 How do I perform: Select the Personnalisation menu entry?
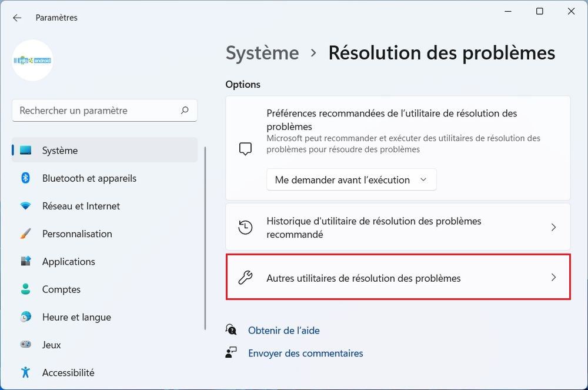77,234
